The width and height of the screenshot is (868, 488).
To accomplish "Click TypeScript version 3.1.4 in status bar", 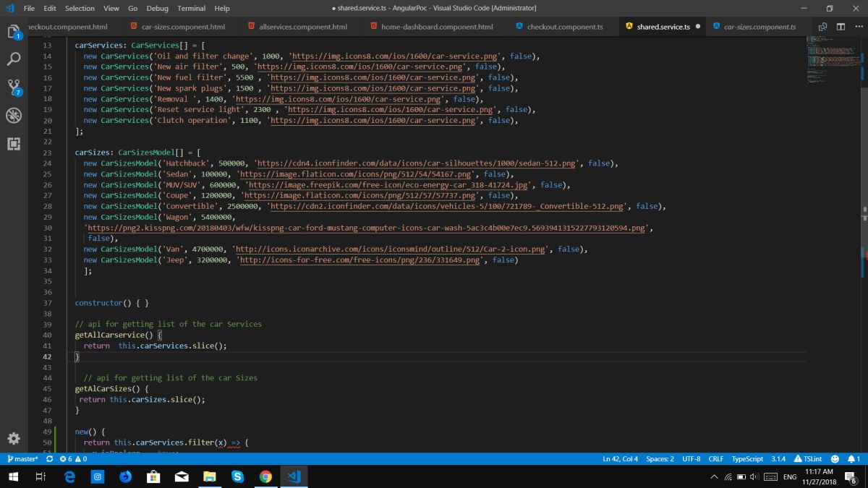I will pos(778,458).
